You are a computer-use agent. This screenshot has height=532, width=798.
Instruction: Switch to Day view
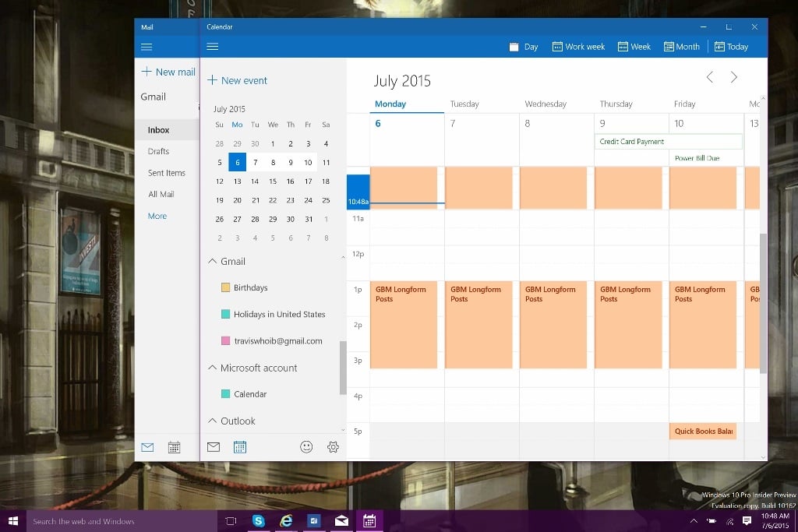coord(524,47)
